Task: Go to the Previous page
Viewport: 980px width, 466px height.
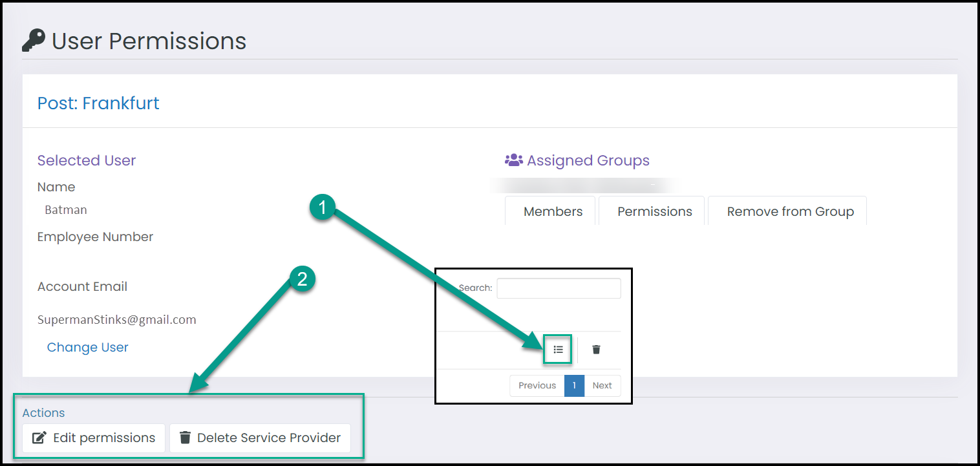Action: [x=537, y=385]
